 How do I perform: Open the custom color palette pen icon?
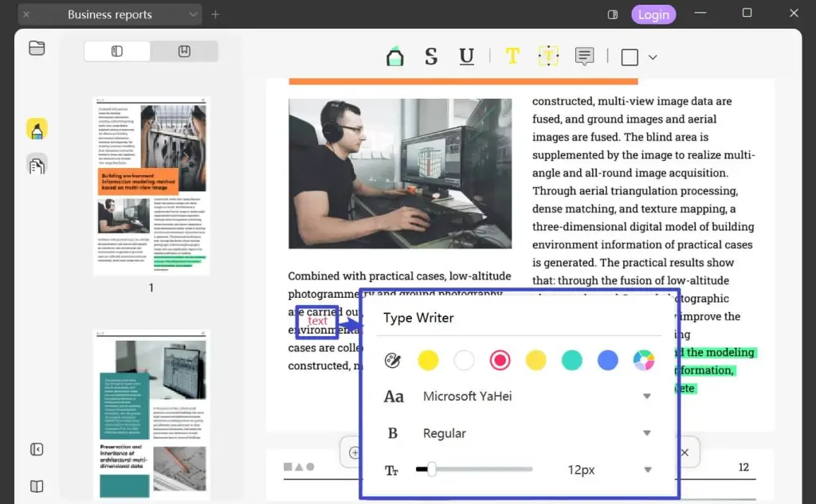pyautogui.click(x=392, y=360)
